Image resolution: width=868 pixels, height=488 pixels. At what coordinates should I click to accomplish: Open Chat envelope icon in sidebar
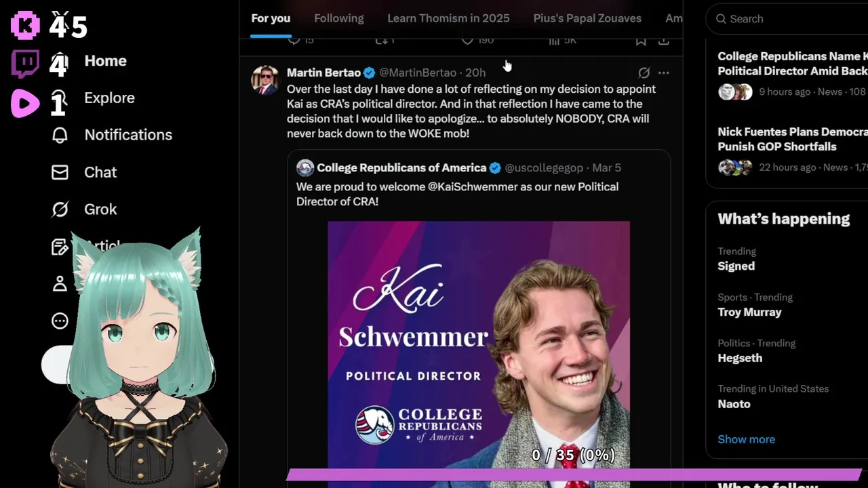pos(60,172)
